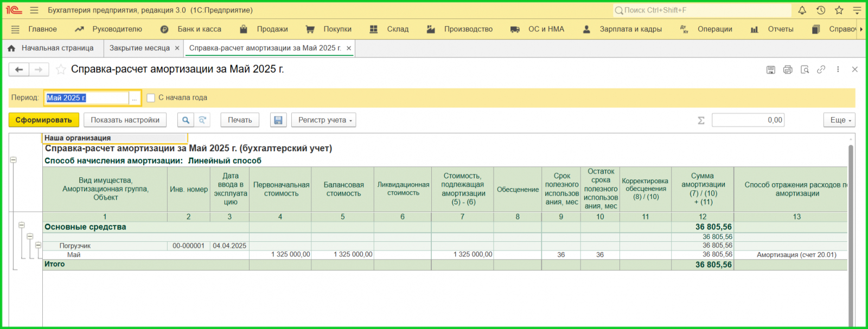Screen dimensions: 868x329
Task: Collapse the "Основные средства" group
Action: tap(22, 225)
